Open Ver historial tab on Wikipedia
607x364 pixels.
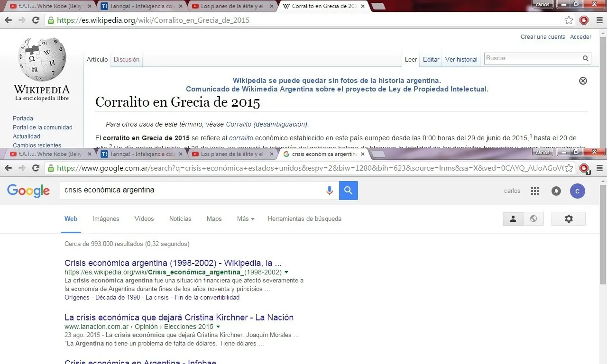pyautogui.click(x=461, y=60)
